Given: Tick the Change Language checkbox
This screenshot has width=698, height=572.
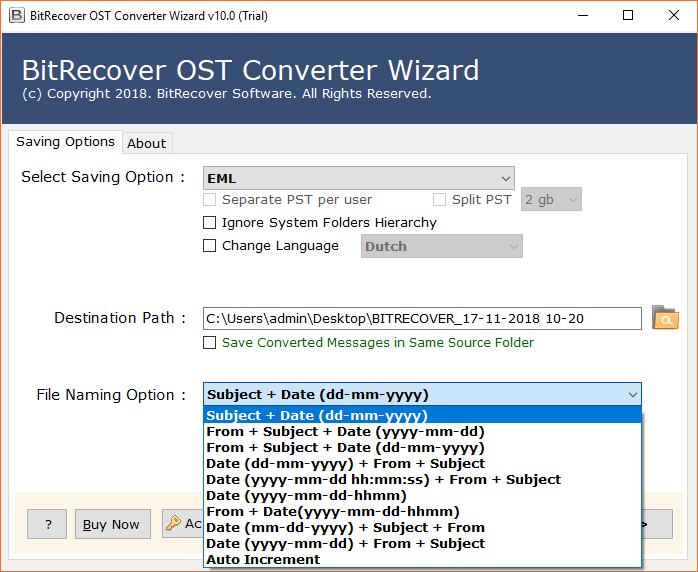Looking at the screenshot, I should tap(209, 246).
